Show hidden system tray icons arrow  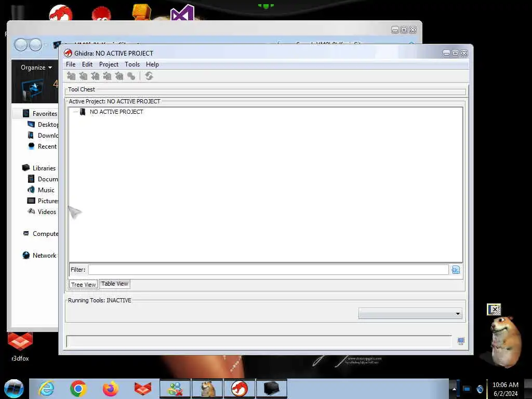tap(454, 389)
